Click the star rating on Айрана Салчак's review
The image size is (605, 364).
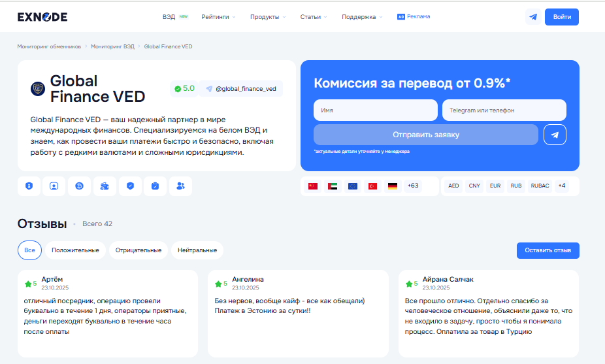pos(412,284)
